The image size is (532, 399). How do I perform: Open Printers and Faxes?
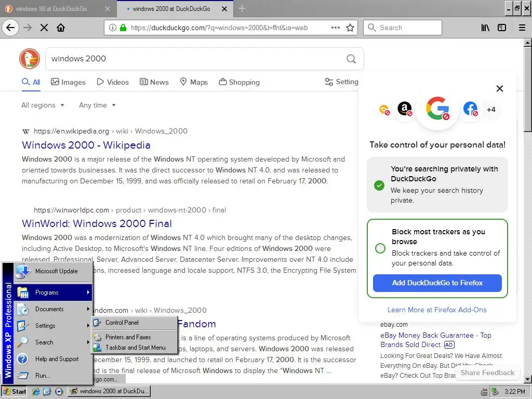coord(135,337)
